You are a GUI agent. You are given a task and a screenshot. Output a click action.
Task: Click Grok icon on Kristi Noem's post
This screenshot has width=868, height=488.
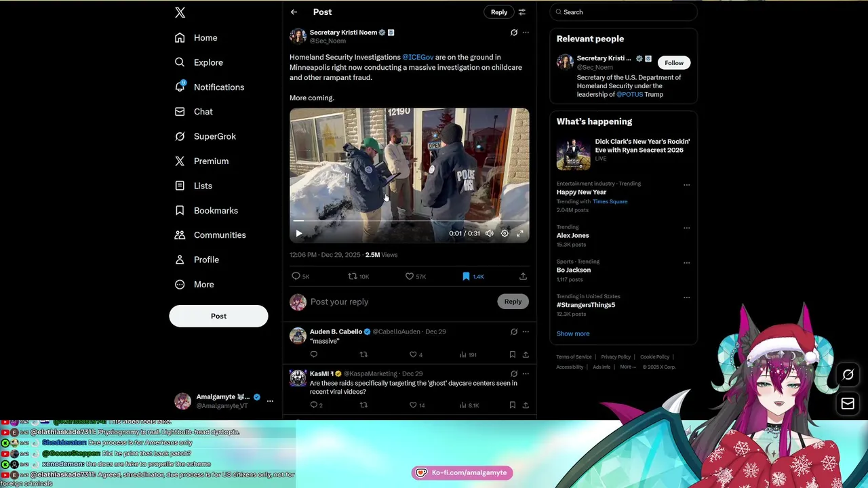coord(514,33)
